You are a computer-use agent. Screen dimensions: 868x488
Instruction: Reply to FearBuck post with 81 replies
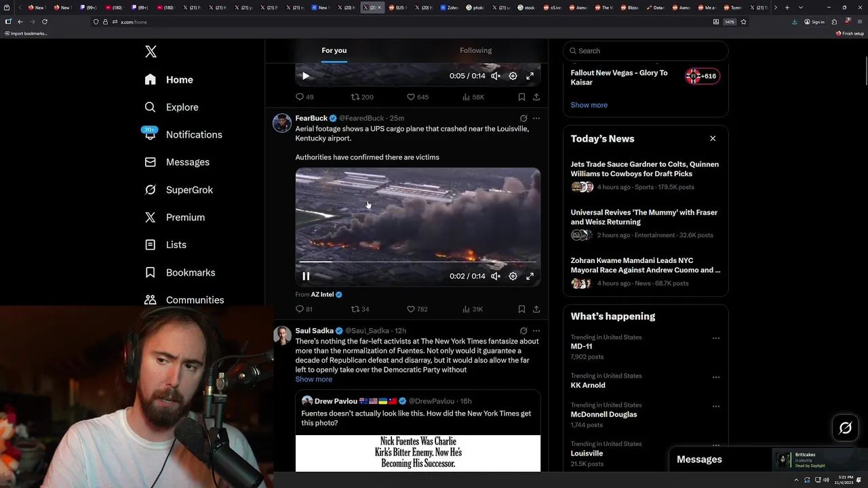pos(304,309)
